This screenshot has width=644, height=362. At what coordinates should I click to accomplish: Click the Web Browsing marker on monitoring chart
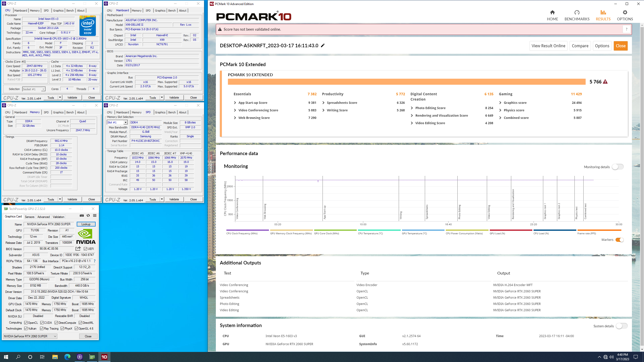265,211
